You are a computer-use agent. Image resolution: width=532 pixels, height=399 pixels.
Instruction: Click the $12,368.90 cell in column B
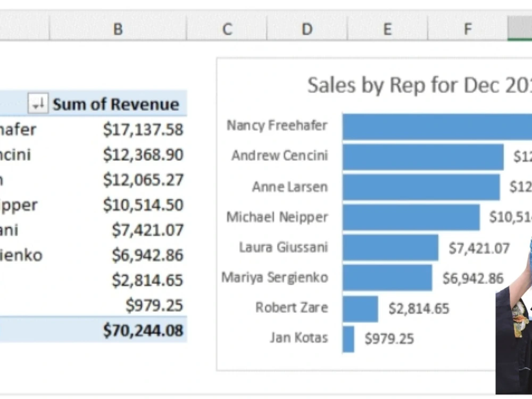[x=140, y=154]
